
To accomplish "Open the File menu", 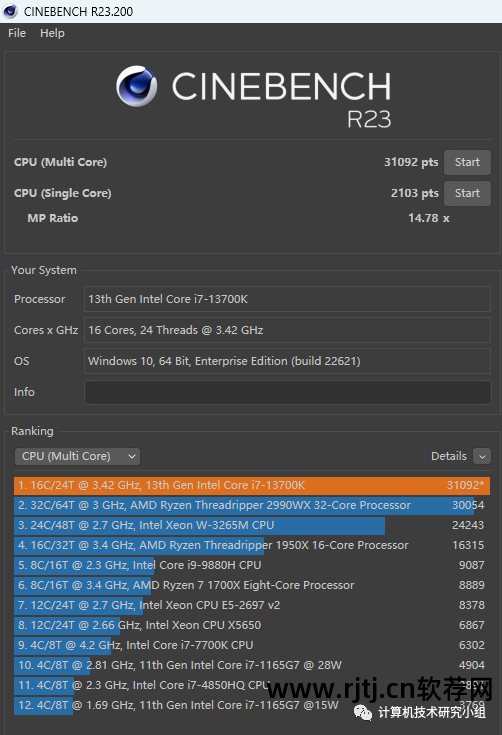I will 17,33.
